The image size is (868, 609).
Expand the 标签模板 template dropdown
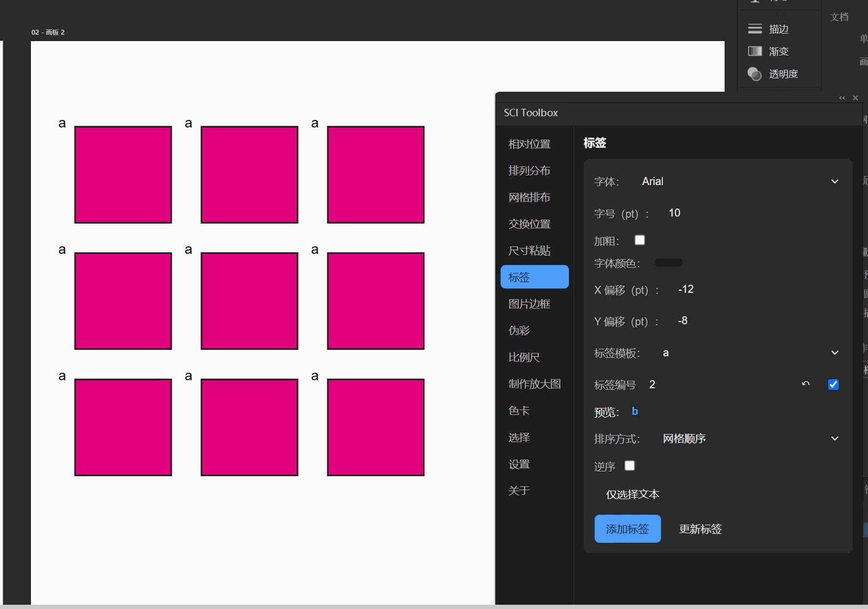click(x=751, y=353)
